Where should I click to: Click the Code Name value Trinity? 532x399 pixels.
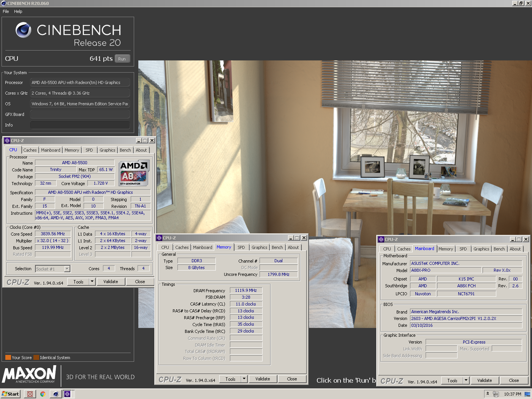pyautogui.click(x=55, y=170)
